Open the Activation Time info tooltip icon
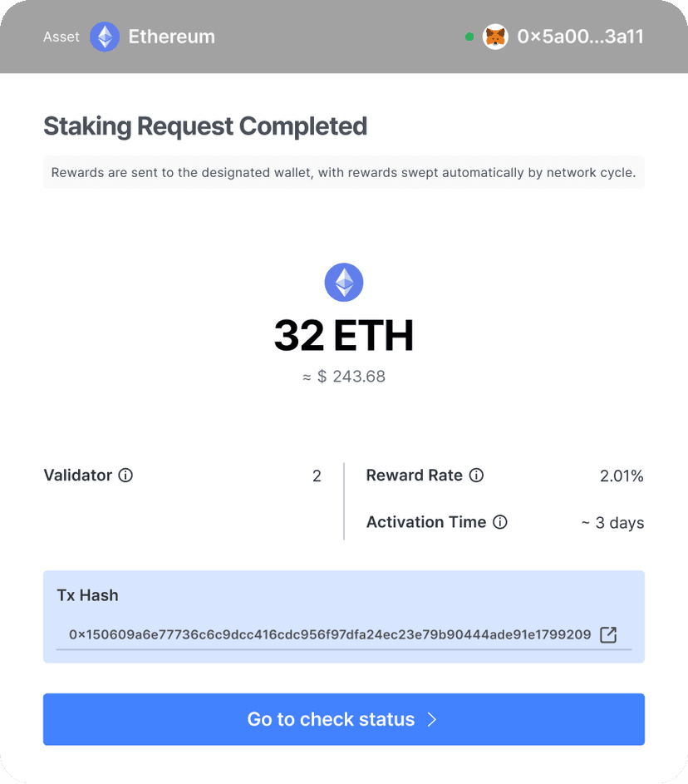The height and width of the screenshot is (784, 688). pos(499,523)
